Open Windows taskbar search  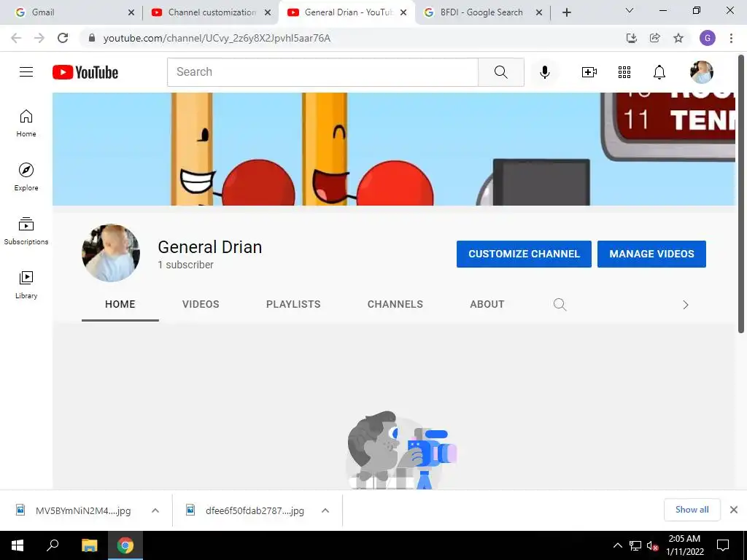point(53,545)
